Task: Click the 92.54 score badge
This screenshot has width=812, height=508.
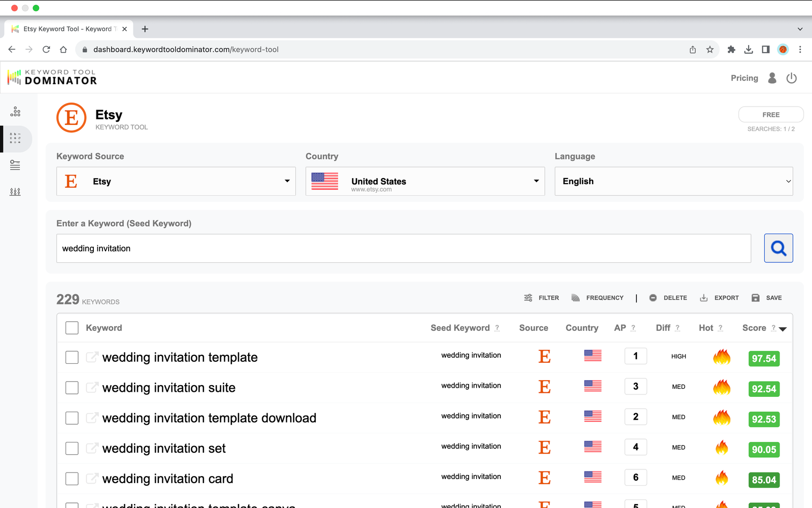Action: pyautogui.click(x=764, y=389)
